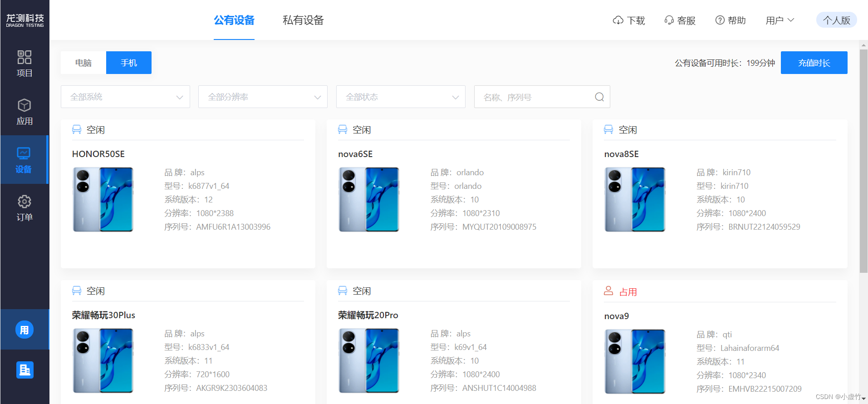This screenshot has width=868, height=404.
Task: Click the nova9 device name
Action: (x=616, y=316)
